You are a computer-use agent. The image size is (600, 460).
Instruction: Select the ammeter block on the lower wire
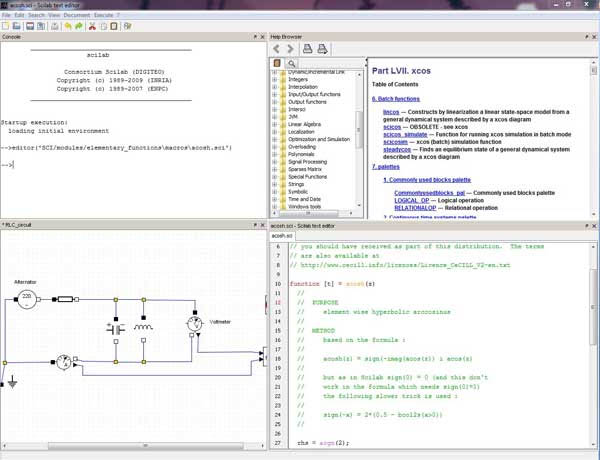(x=64, y=362)
